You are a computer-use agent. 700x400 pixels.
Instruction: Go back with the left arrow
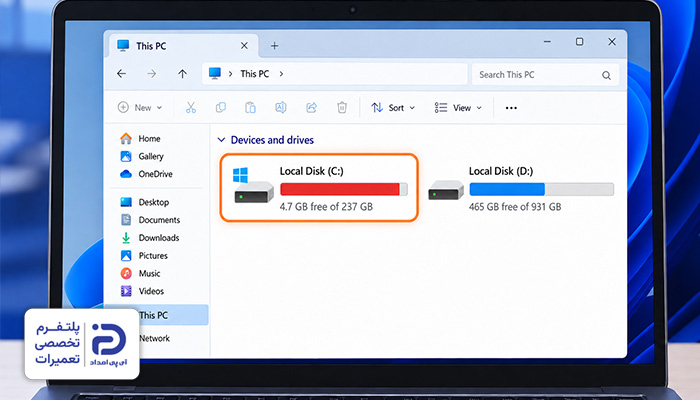click(121, 74)
